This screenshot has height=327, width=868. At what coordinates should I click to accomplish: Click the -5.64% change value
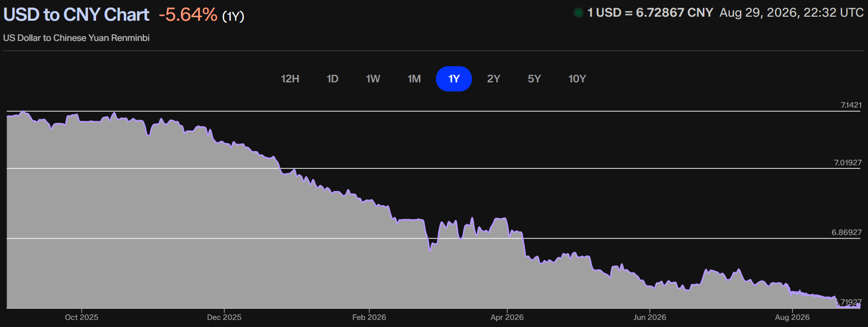(188, 15)
